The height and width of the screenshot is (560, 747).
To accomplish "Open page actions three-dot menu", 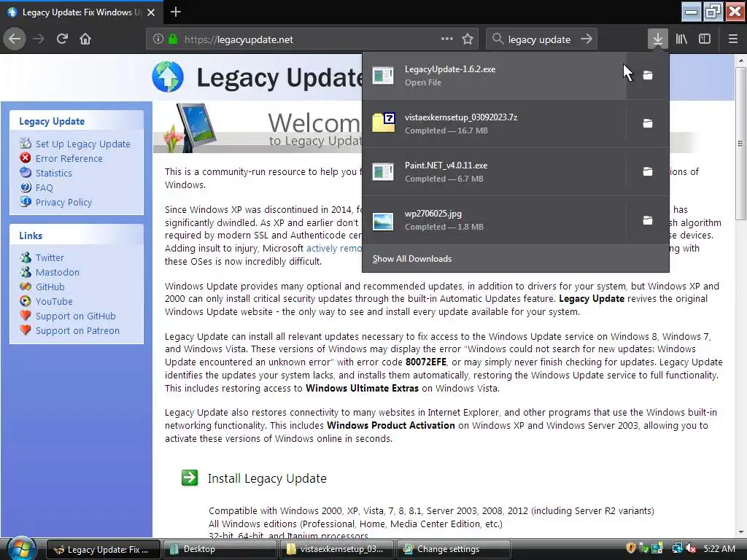I will tap(447, 39).
